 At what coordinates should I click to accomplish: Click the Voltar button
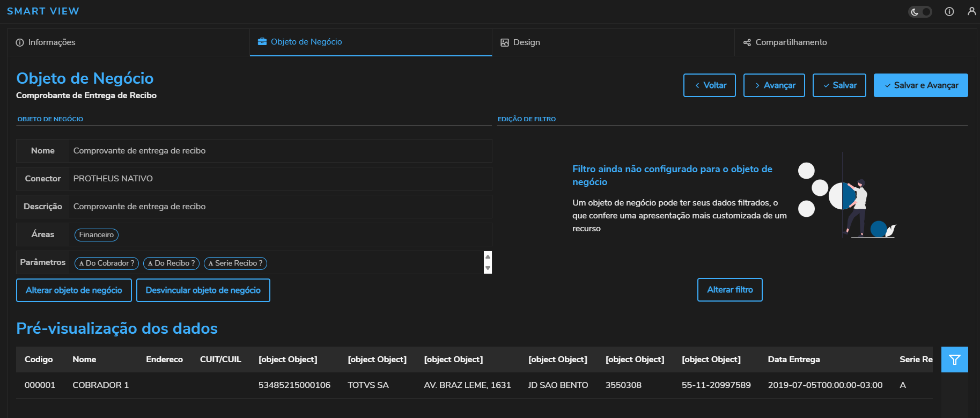[709, 85]
